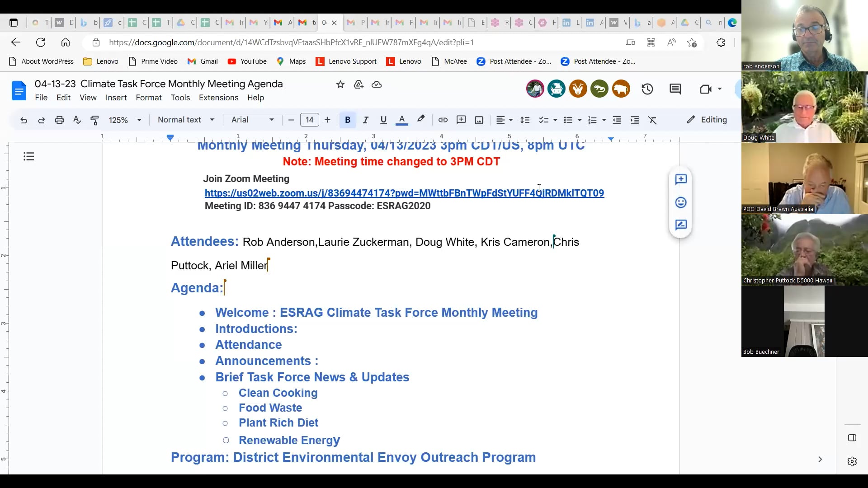Apply italic formatting
Screen dimensions: 868x488
365,120
